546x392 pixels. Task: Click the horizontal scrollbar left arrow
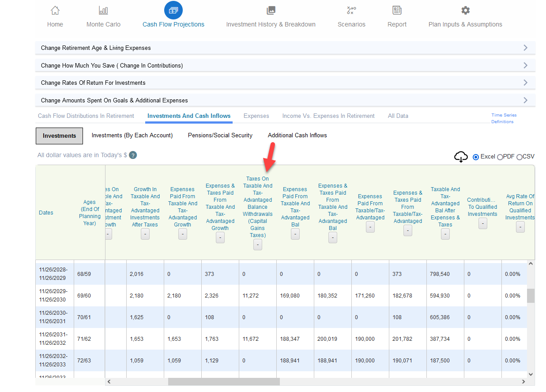pos(109,381)
